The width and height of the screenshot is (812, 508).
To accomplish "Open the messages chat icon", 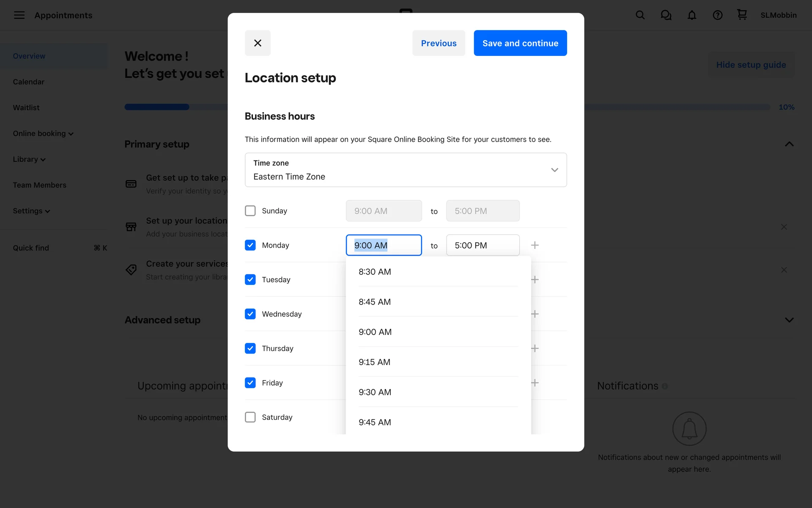I will 666,15.
